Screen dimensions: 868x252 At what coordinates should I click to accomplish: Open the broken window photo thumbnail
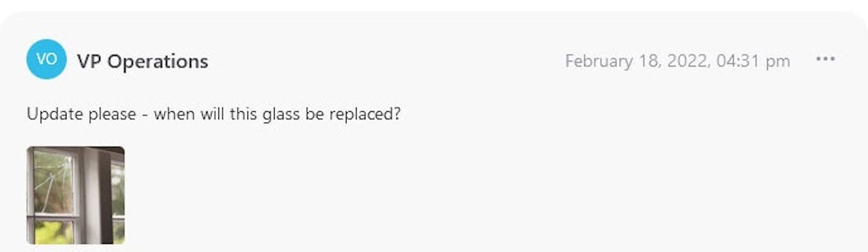[75, 195]
